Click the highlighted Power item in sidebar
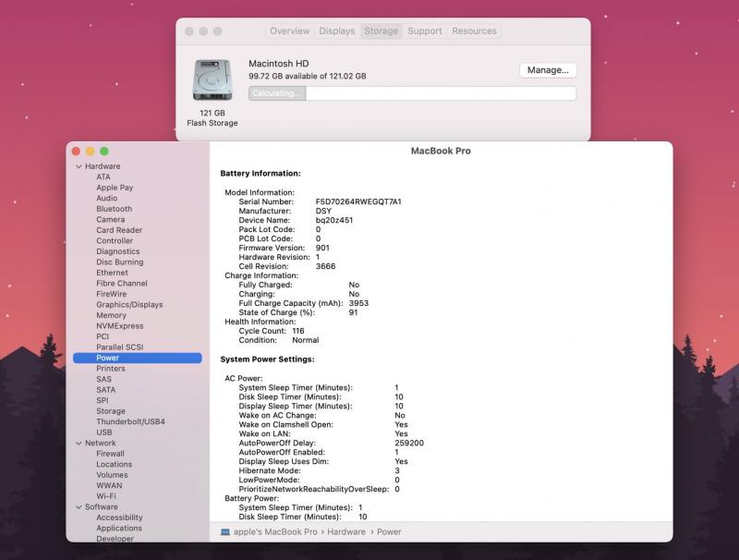Viewport: 739px width, 560px height. 137,358
